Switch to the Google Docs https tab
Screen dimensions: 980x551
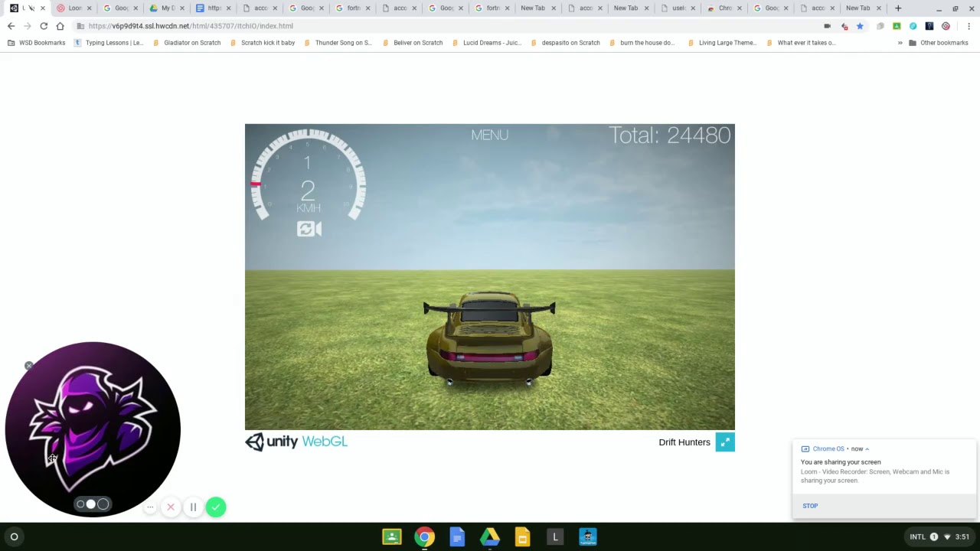(x=214, y=8)
